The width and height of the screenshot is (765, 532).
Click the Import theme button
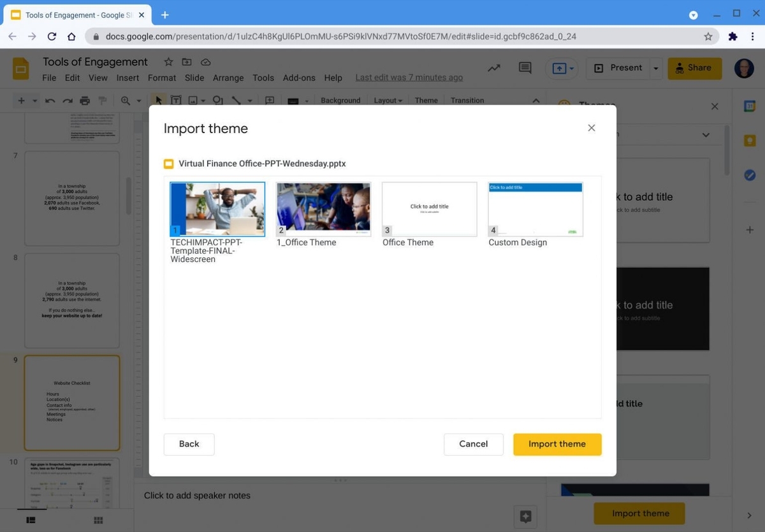pos(557,444)
